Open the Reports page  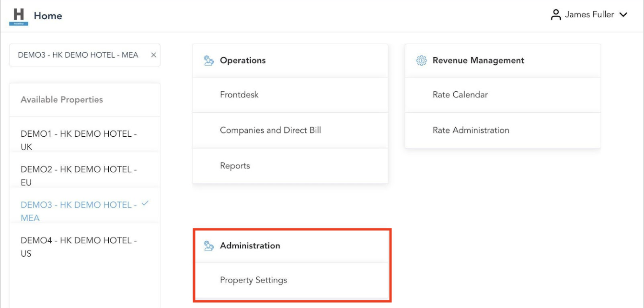[x=235, y=166]
